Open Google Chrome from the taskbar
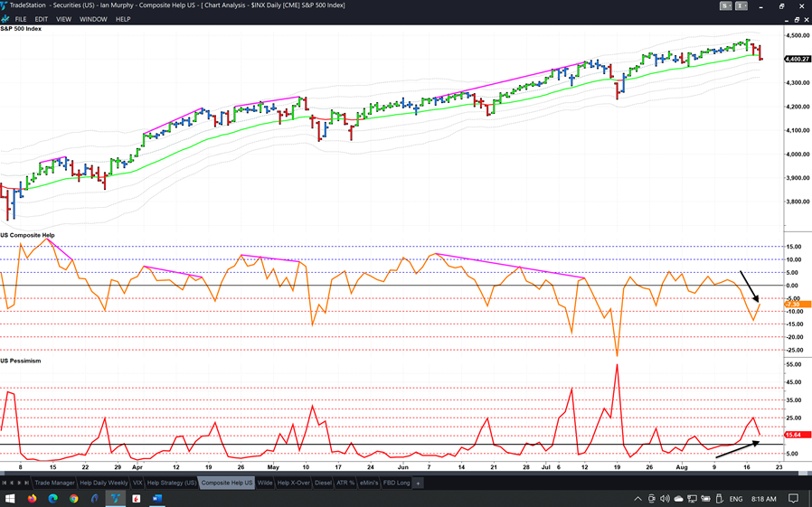The image size is (812, 507). click(74, 498)
